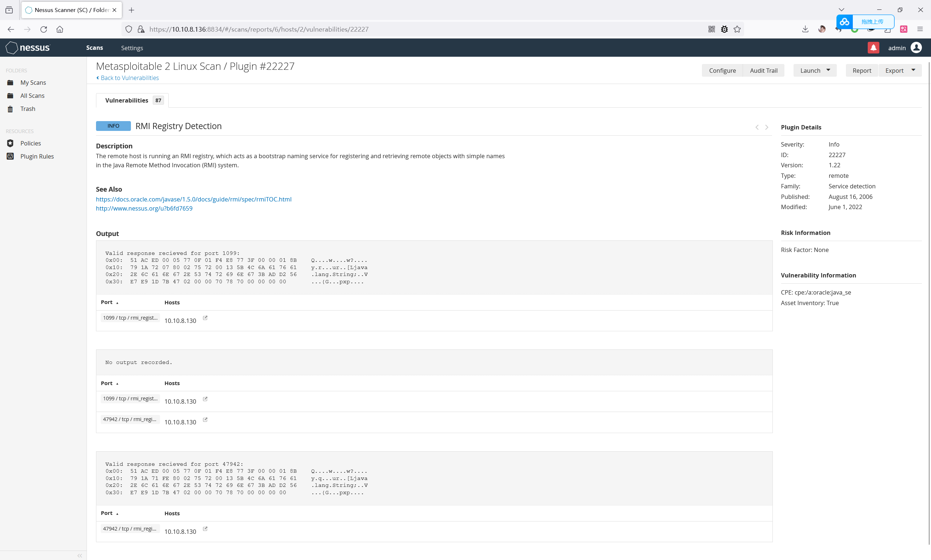Open the browser Downloads panel
This screenshot has width=931, height=560.
pos(805,29)
